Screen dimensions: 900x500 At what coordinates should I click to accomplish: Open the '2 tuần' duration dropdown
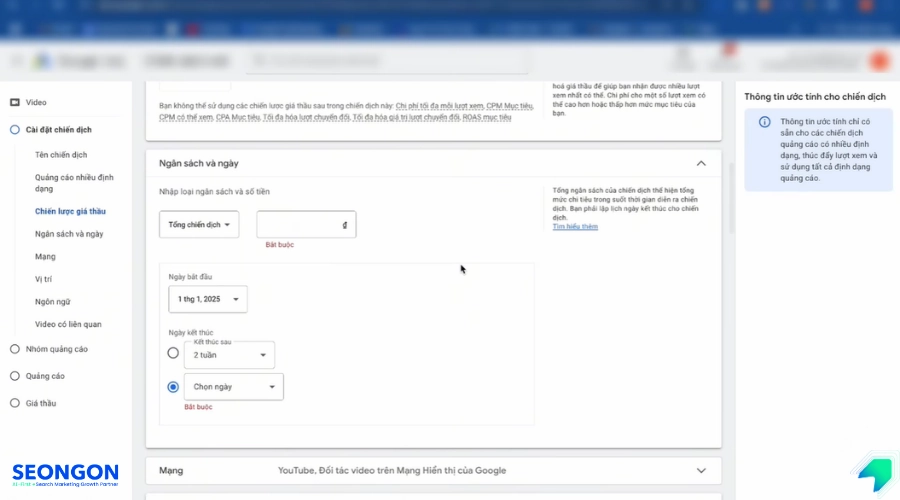click(229, 355)
